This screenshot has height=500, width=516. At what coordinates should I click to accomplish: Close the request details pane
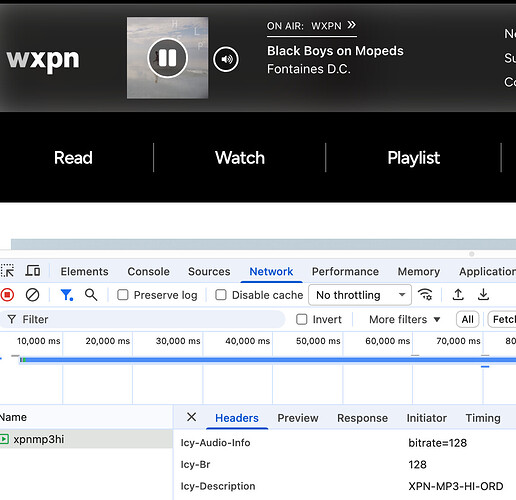(192, 417)
